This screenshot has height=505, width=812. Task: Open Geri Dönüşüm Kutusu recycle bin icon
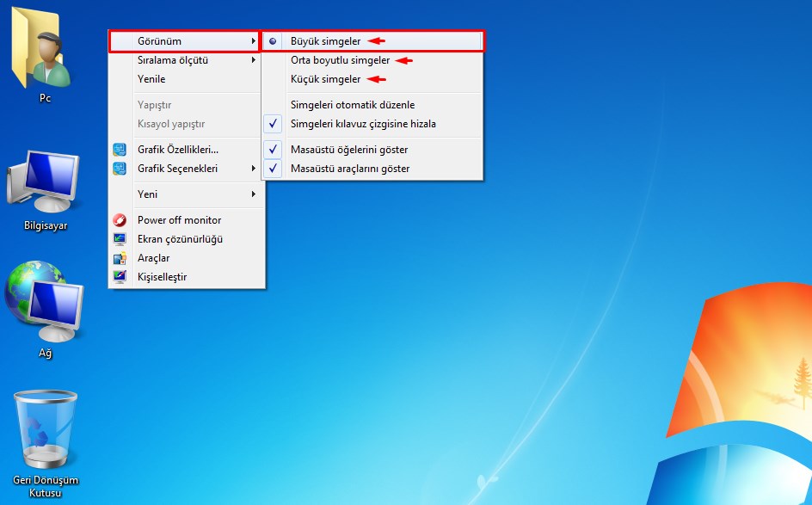[x=45, y=430]
